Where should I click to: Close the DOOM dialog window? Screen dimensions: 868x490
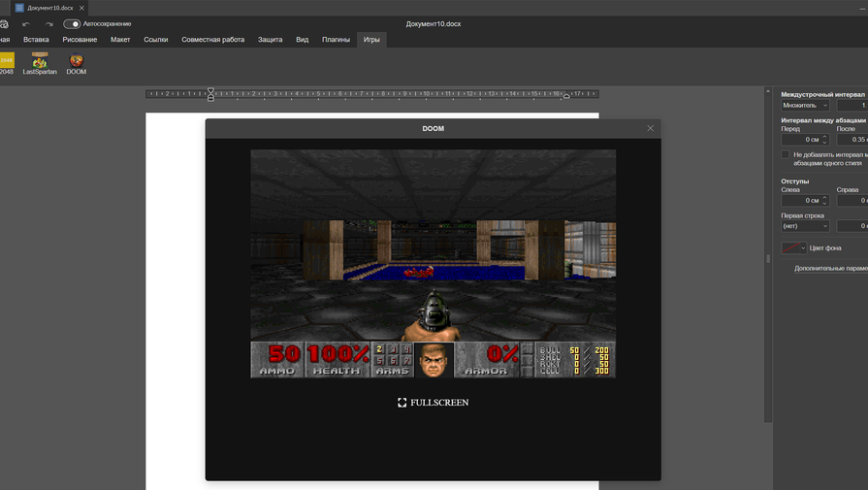pyautogui.click(x=650, y=128)
